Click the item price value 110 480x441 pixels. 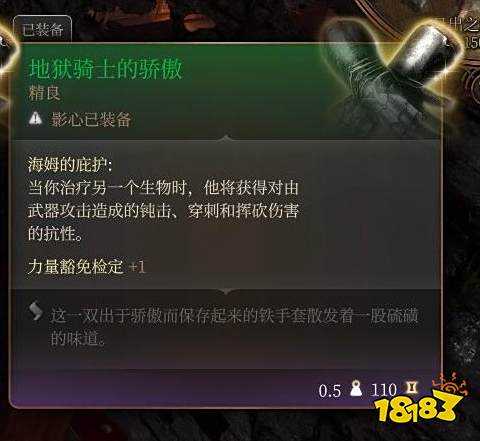[384, 390]
